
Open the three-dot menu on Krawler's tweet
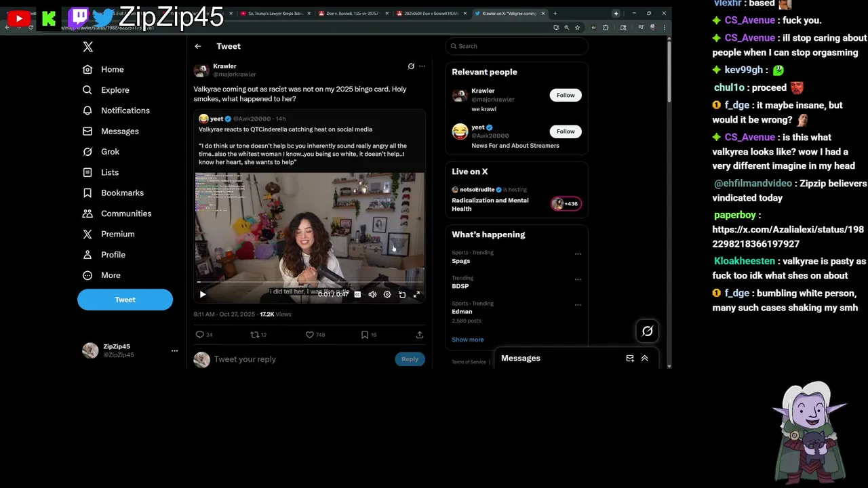pos(422,66)
